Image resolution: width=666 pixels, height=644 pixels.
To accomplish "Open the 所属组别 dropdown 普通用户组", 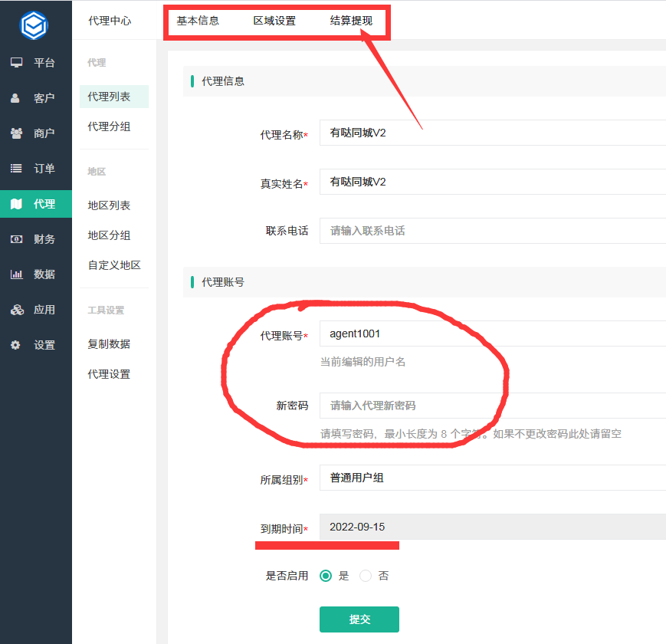I will pos(493,478).
